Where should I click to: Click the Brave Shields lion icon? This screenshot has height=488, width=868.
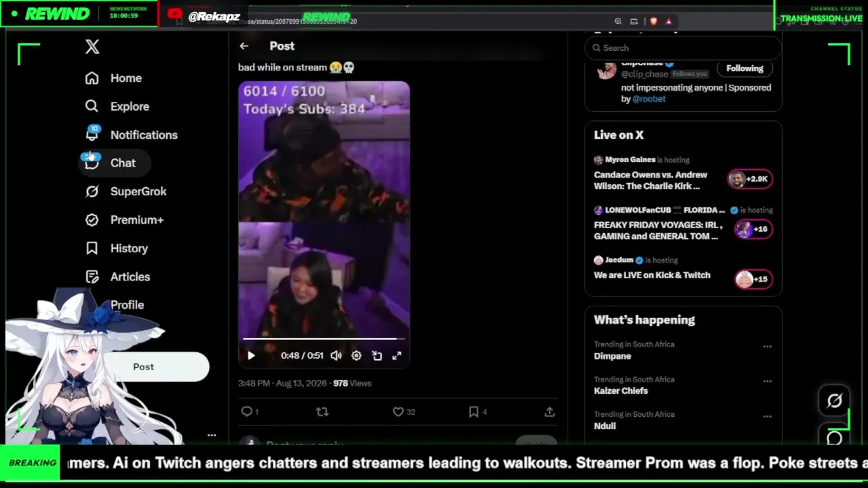[x=653, y=21]
